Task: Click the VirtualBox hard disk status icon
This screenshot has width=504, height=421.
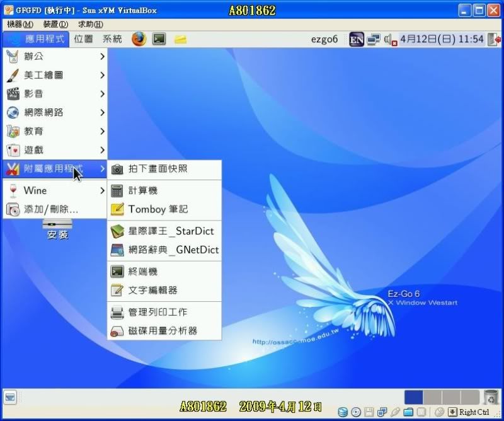Action: [343, 412]
